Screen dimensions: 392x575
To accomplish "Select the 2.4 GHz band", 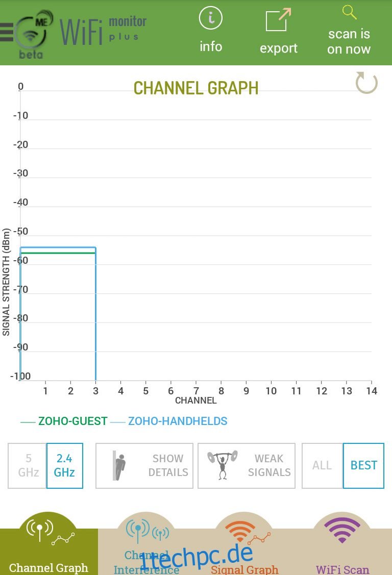I will 64,466.
